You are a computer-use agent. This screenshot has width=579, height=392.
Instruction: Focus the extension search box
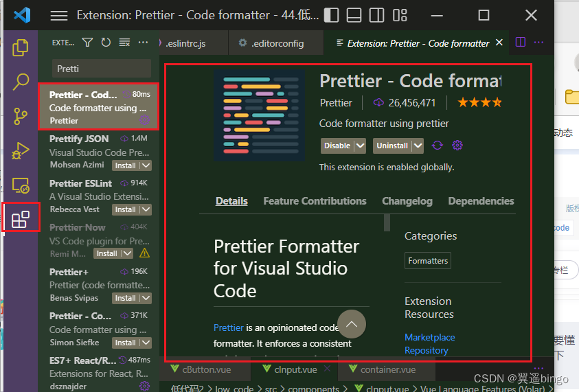[102, 69]
